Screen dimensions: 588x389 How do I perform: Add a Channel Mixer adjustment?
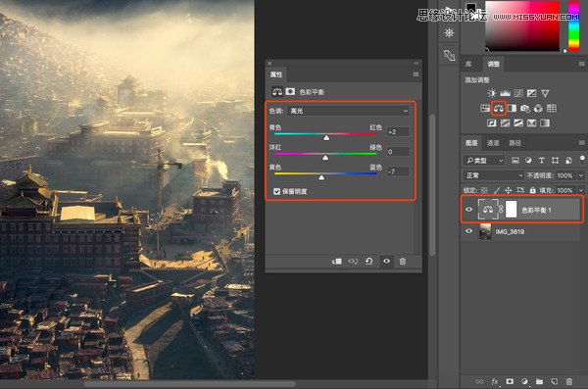coord(538,109)
